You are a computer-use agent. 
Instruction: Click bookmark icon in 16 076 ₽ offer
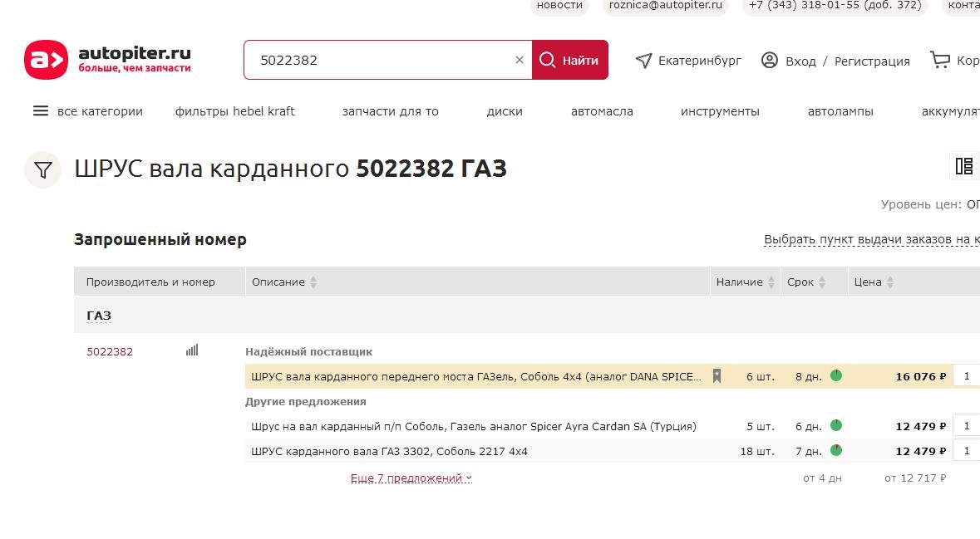click(717, 376)
